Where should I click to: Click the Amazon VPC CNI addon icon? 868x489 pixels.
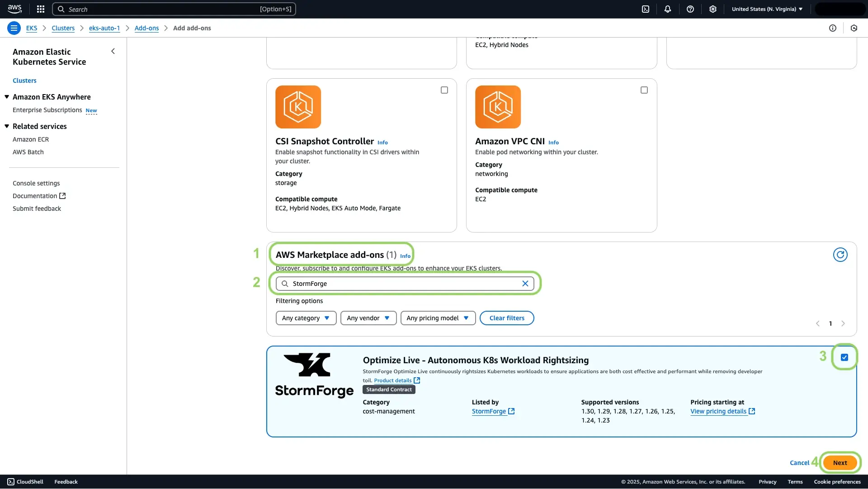point(497,106)
